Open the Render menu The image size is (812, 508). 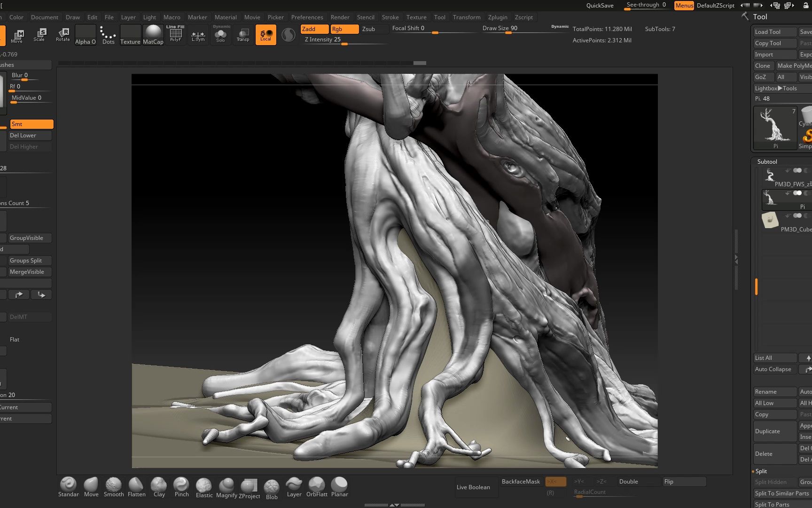(340, 17)
